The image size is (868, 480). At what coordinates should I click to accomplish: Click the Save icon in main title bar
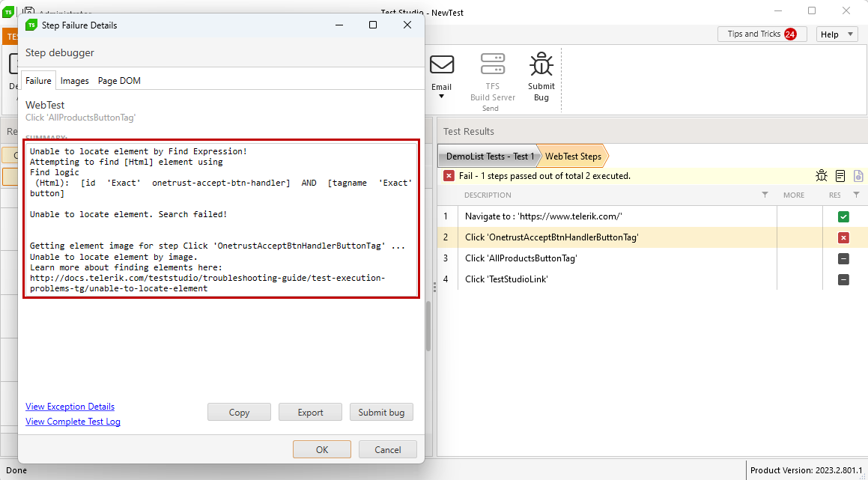pyautogui.click(x=28, y=10)
